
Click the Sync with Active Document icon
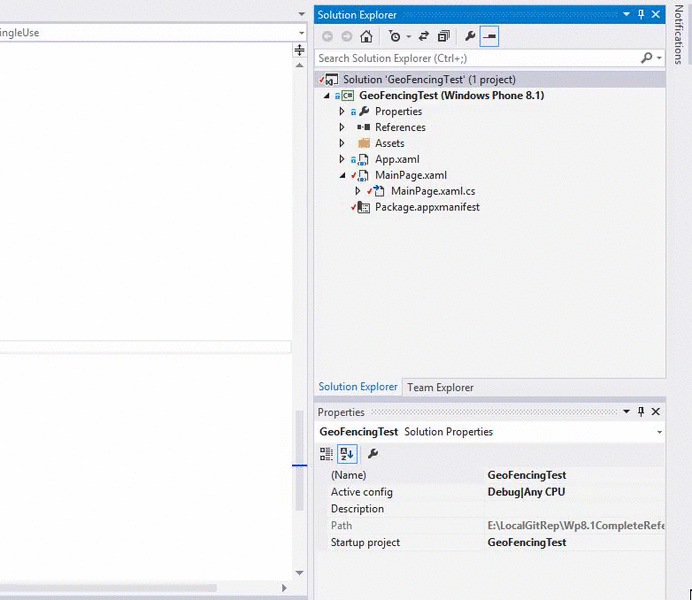point(424,36)
